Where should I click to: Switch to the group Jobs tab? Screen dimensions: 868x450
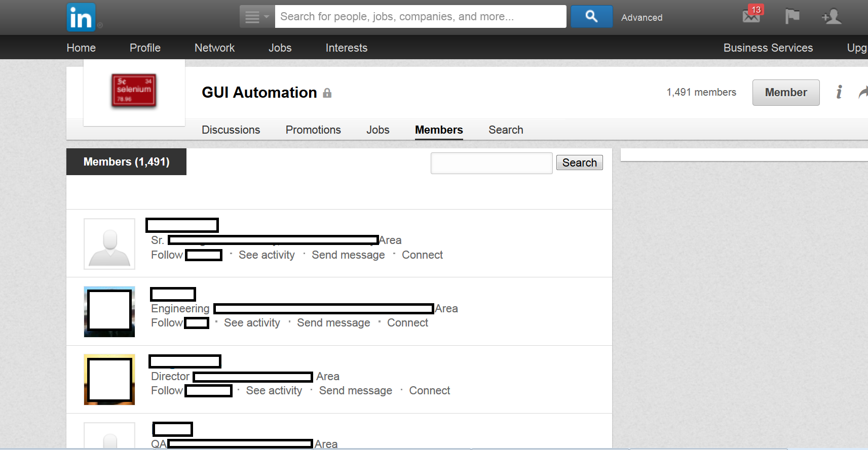point(378,130)
